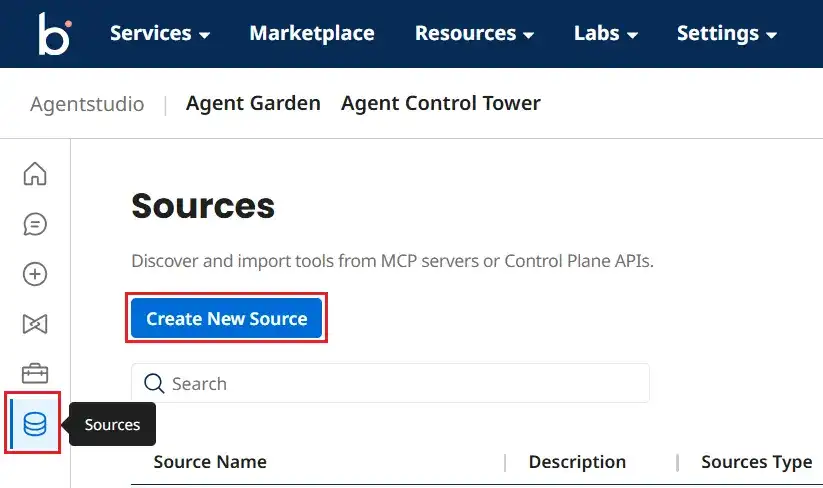
Task: Open the Home icon in the sidebar
Action: point(35,174)
